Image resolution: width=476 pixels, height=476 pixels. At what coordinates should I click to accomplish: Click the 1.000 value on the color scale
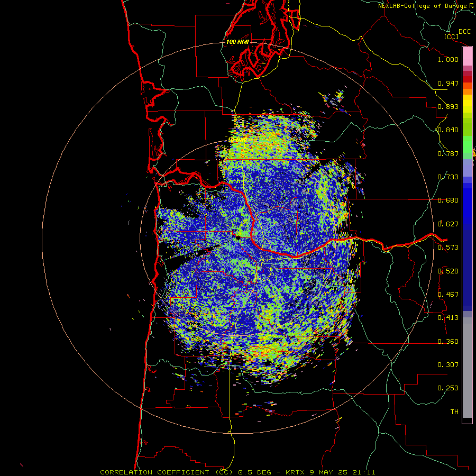(448, 59)
